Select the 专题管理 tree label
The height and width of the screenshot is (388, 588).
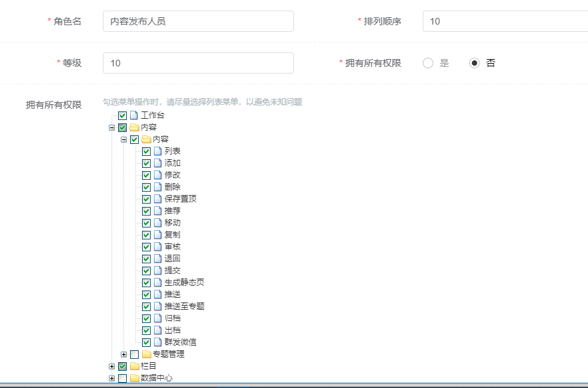[x=169, y=354]
